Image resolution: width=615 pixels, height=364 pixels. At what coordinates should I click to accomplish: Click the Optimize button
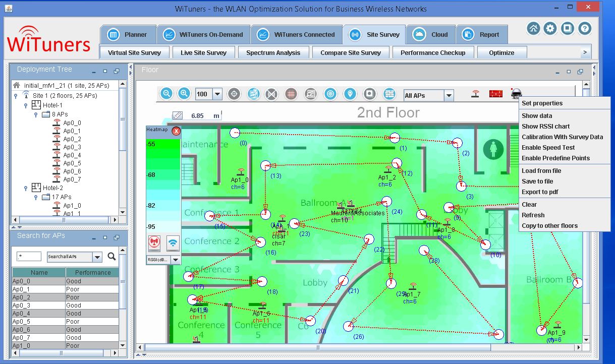click(501, 52)
